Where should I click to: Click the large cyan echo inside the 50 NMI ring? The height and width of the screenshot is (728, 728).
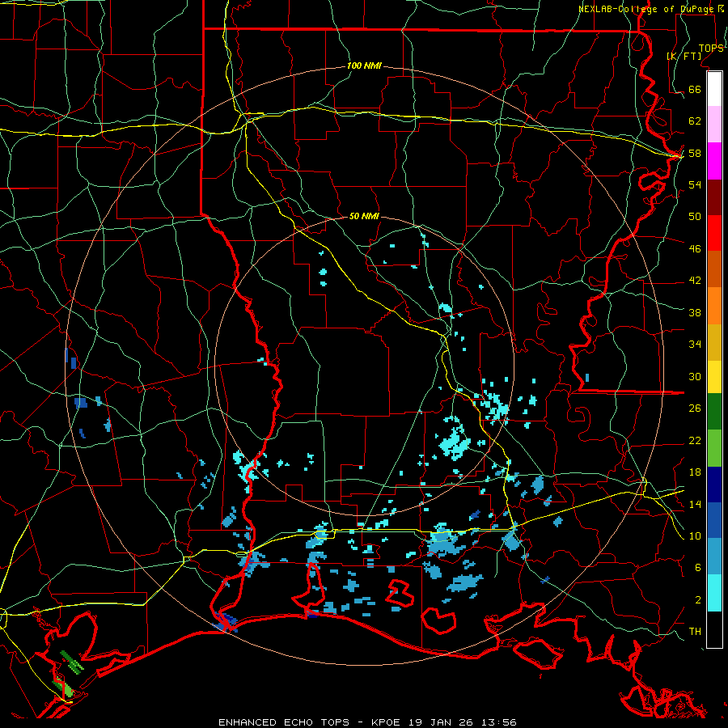click(454, 442)
